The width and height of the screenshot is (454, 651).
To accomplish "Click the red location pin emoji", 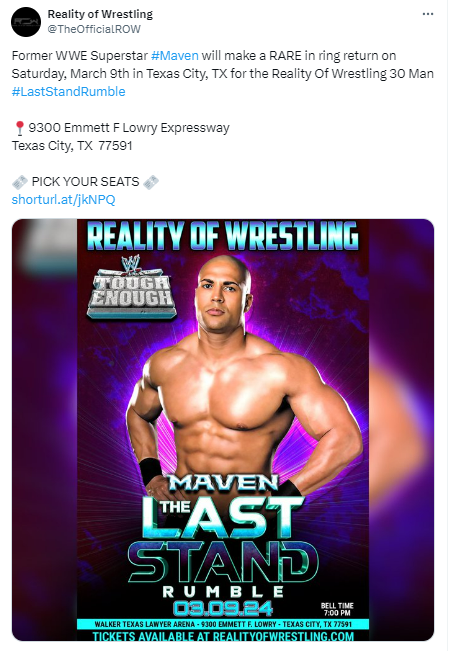I will point(19,128).
